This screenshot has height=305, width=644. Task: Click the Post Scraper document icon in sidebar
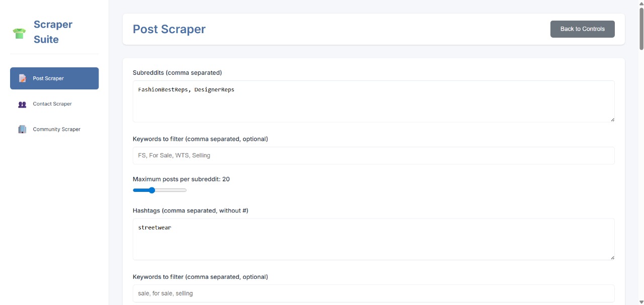point(22,78)
